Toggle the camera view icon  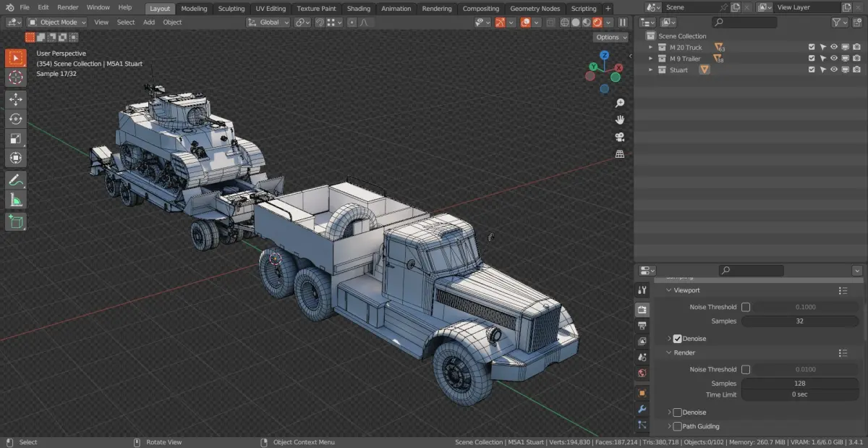tap(620, 137)
